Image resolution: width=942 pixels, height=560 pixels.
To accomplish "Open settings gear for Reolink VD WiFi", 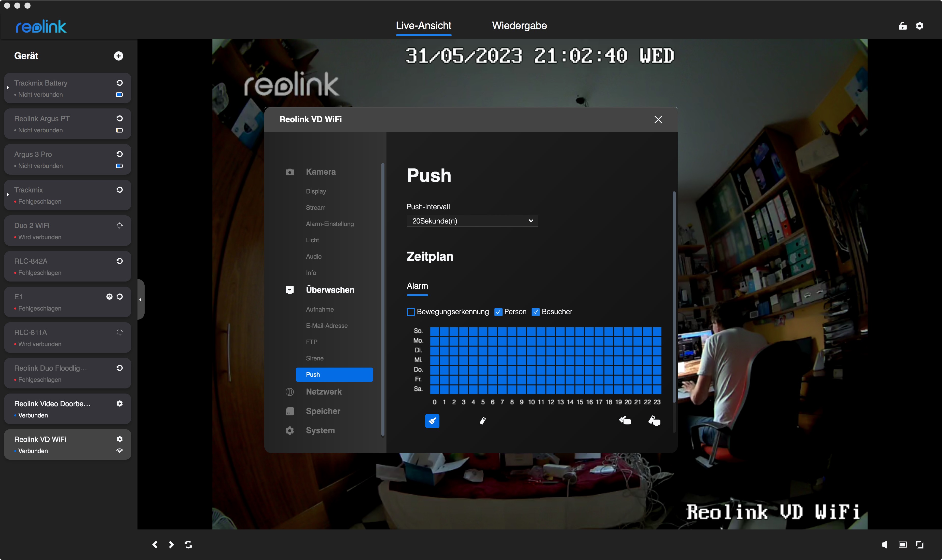I will [x=120, y=439].
